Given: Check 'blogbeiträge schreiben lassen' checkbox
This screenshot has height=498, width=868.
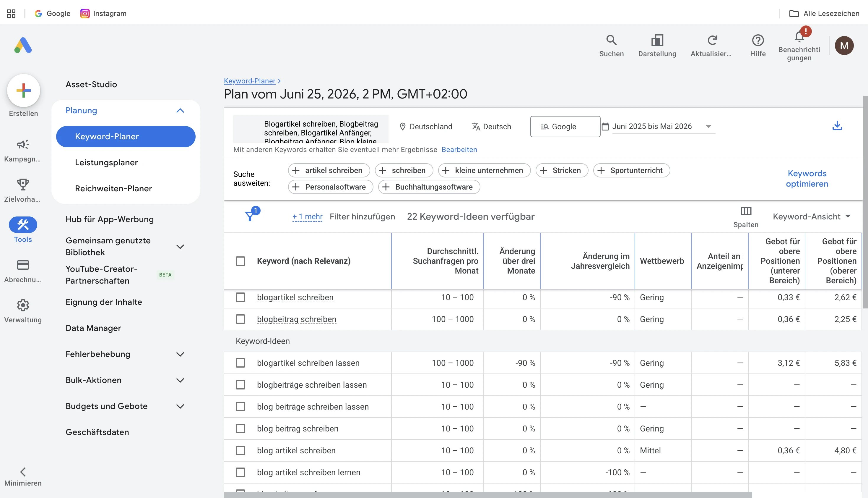Looking at the screenshot, I should pos(240,385).
